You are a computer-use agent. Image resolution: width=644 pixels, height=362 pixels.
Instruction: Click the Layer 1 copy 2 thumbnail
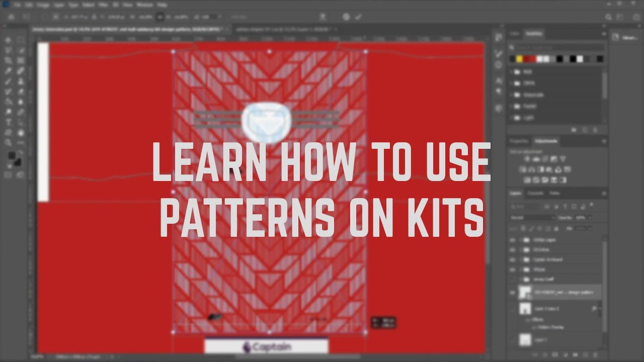click(525, 309)
